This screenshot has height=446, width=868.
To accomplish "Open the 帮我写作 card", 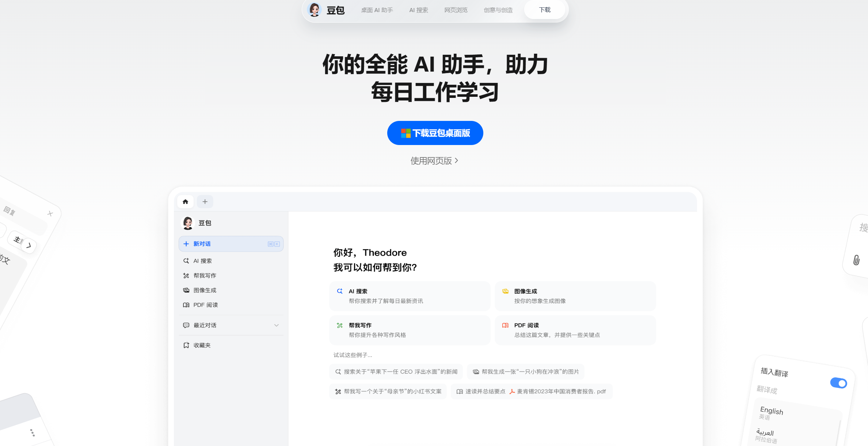I will pyautogui.click(x=410, y=330).
